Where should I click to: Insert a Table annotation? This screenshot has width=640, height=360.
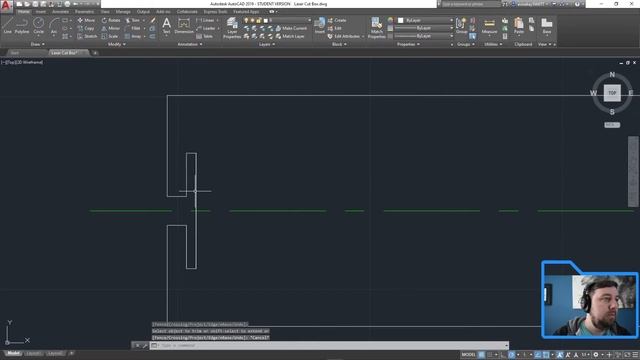point(204,36)
